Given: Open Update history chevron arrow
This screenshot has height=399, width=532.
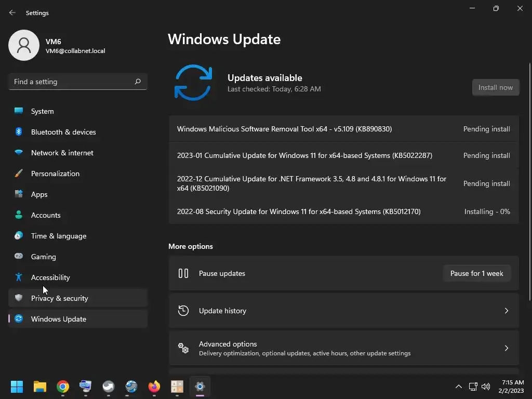Looking at the screenshot, I should [506, 311].
